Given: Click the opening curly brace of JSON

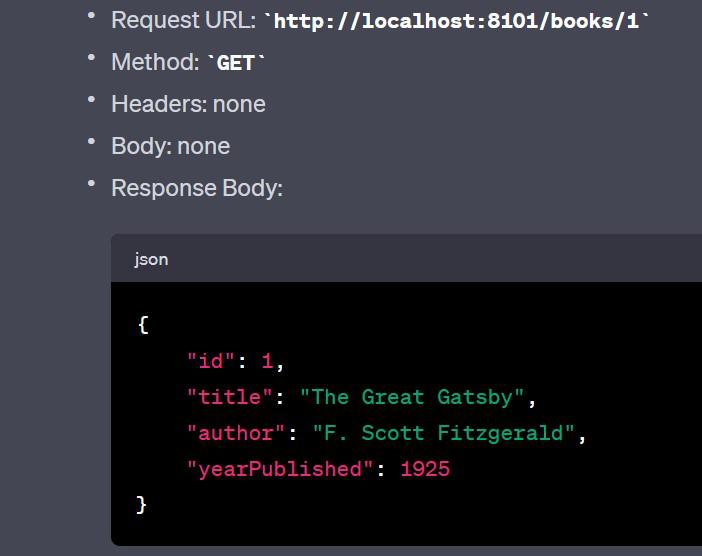Looking at the screenshot, I should click(143, 325).
